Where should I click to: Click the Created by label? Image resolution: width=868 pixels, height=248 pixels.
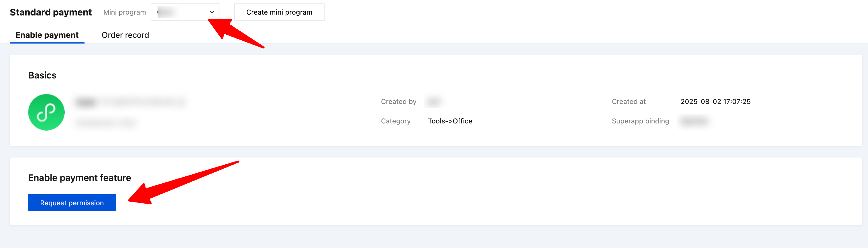coord(398,101)
